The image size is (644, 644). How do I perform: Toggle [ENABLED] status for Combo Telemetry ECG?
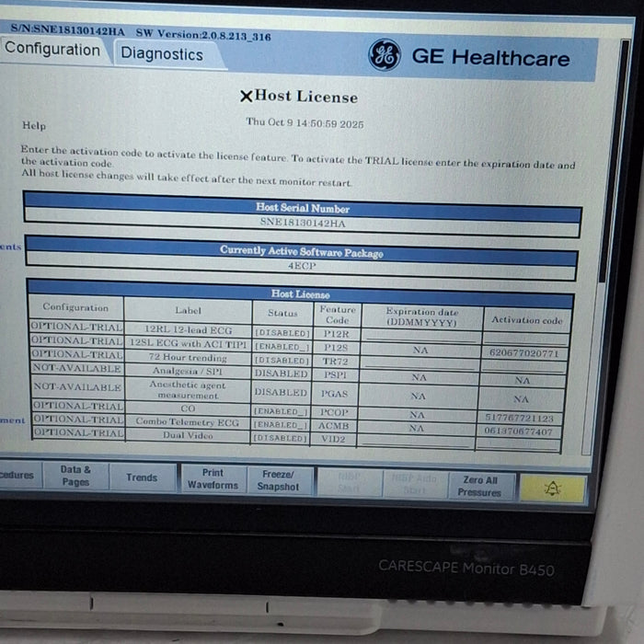tap(282, 425)
